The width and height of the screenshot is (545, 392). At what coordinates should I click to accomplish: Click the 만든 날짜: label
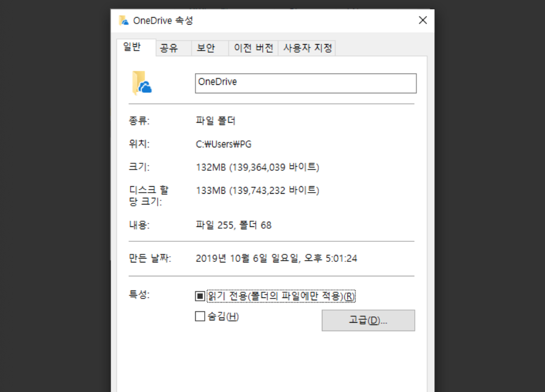[150, 258]
